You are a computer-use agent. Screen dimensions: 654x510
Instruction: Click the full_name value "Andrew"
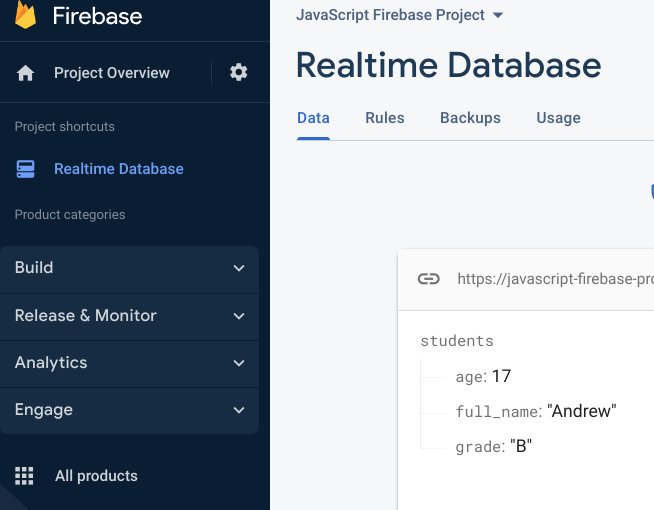[x=582, y=411]
